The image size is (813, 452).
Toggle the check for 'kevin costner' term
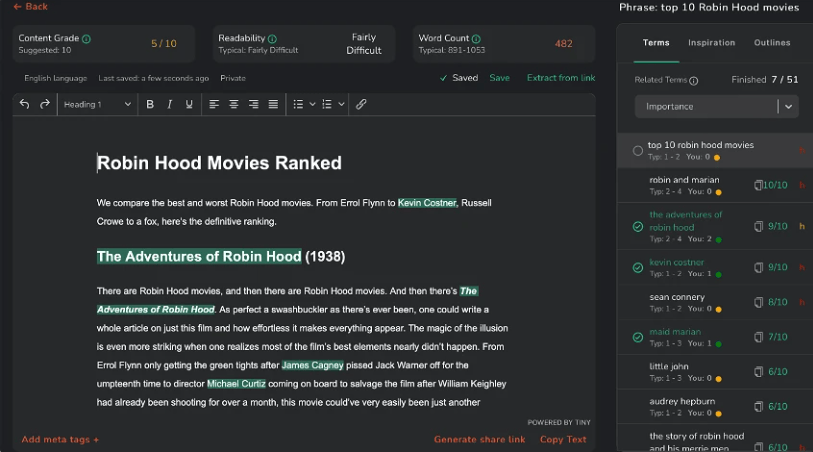pyautogui.click(x=638, y=268)
